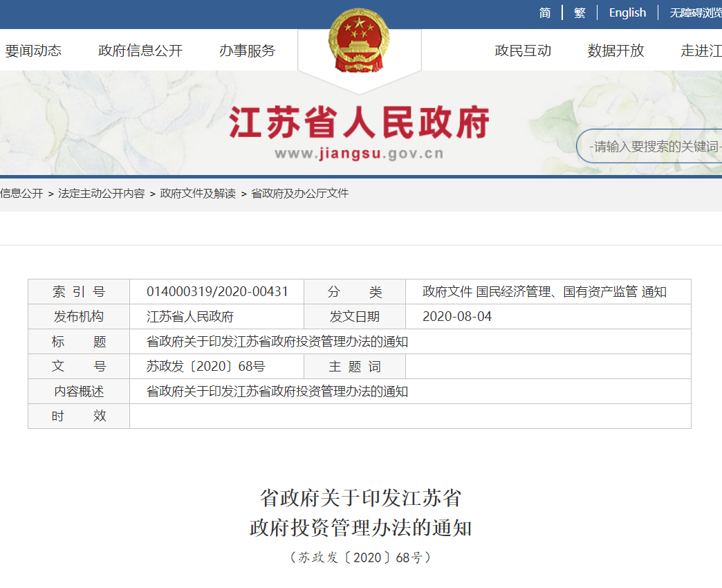This screenshot has width=722, height=588.
Task: Go to 政府文件及解读 breadcrumb
Action: tap(198, 194)
